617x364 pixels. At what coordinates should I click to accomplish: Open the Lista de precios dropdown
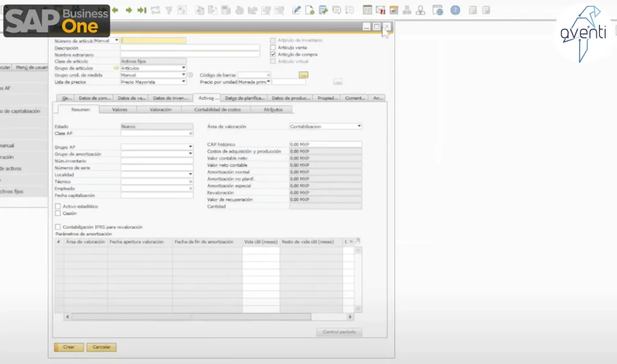[183, 82]
